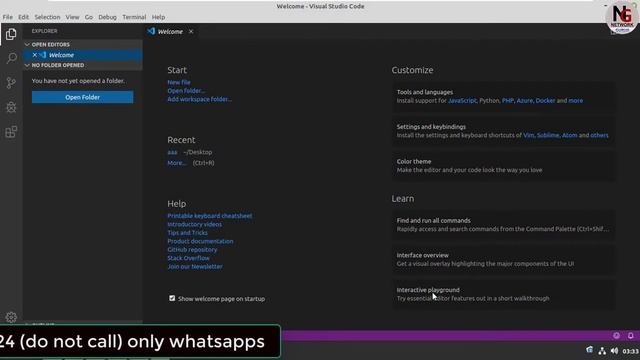Click the system clock showing 03:33
Viewport: 640px width, 360px height.
click(x=630, y=351)
